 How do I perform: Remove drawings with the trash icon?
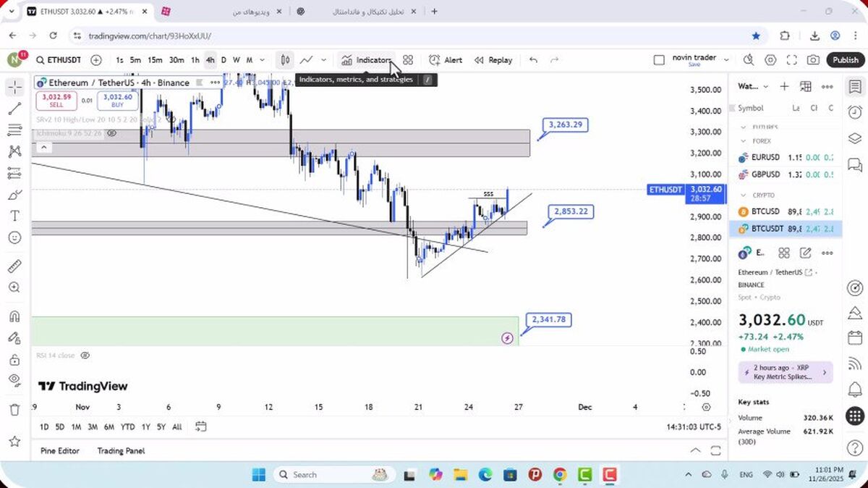click(14, 409)
